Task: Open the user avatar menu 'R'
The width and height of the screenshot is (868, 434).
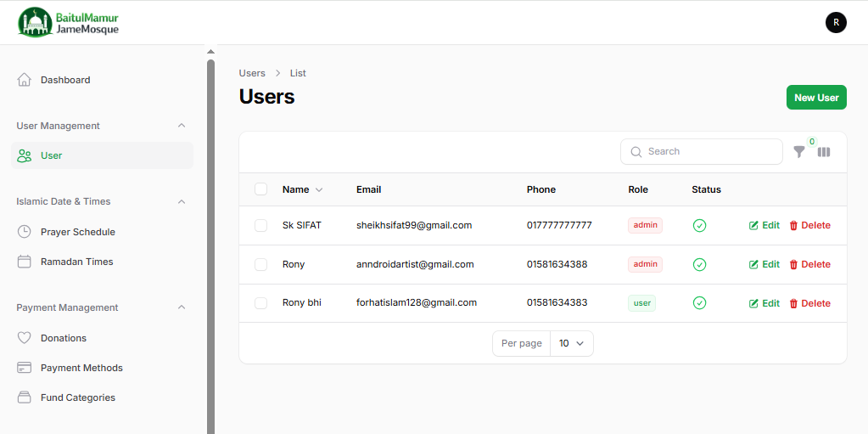Action: pyautogui.click(x=836, y=23)
